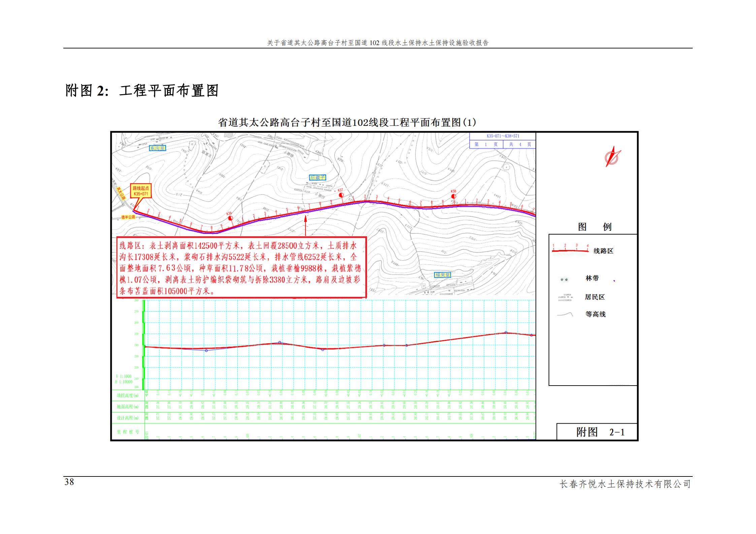Viewport: 756px width, 534px height.
Task: Click the 图例 legend title
Action: 594,227
